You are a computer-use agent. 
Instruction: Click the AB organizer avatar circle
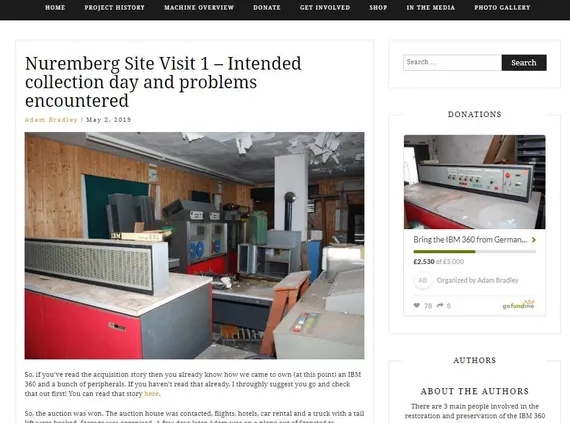pos(422,280)
